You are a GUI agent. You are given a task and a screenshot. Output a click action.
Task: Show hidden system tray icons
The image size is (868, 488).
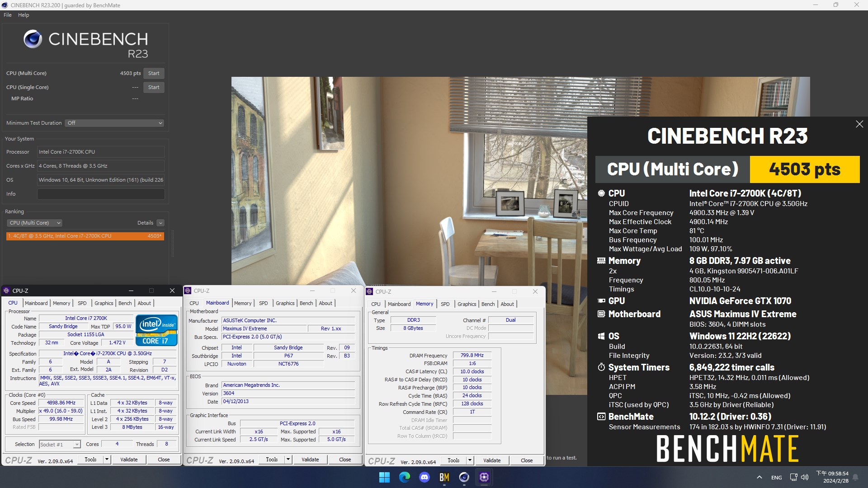click(759, 477)
